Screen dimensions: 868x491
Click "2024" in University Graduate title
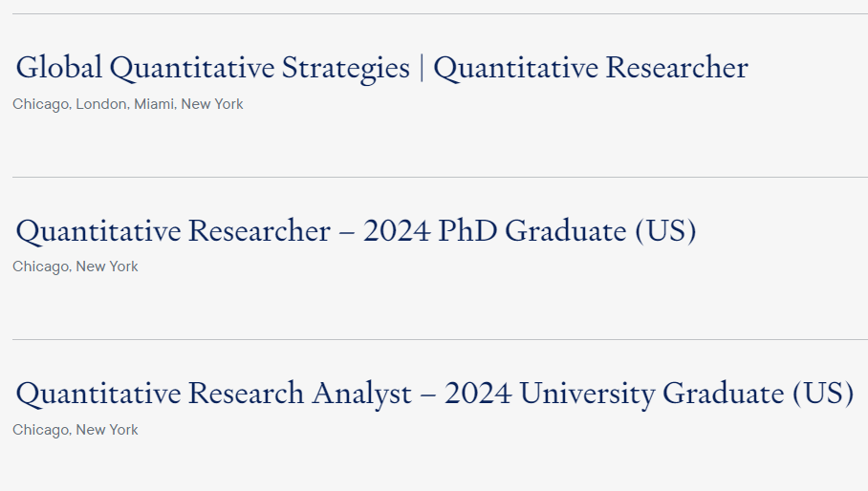478,394
